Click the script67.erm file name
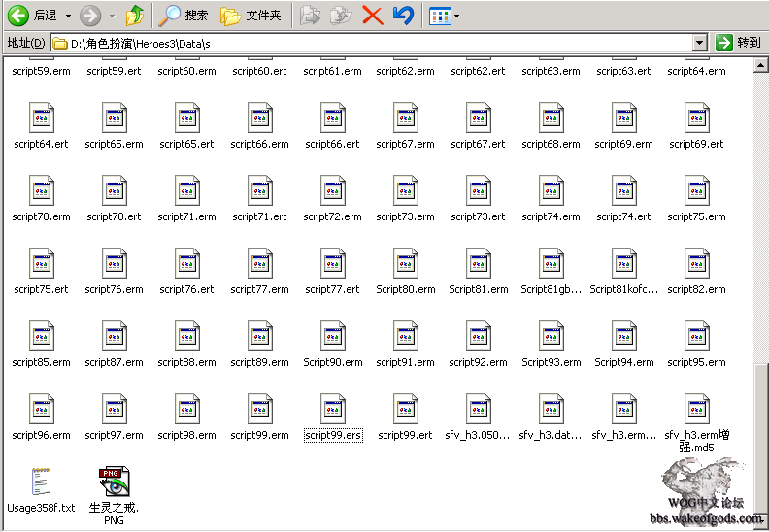 [x=405, y=144]
